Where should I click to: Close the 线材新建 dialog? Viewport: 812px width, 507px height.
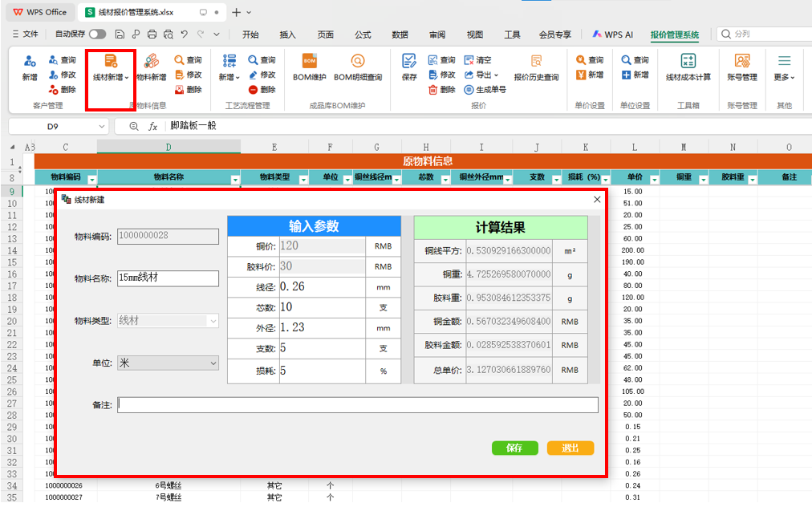(597, 200)
